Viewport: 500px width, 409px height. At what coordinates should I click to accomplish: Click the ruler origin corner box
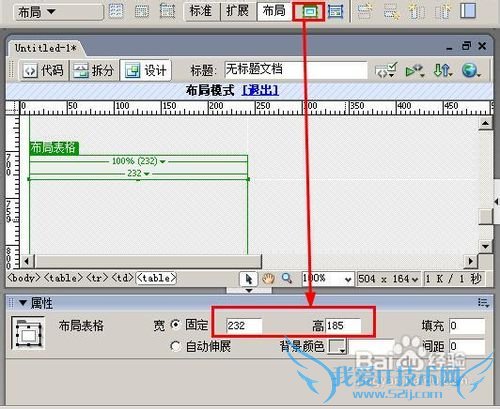tap(13, 107)
